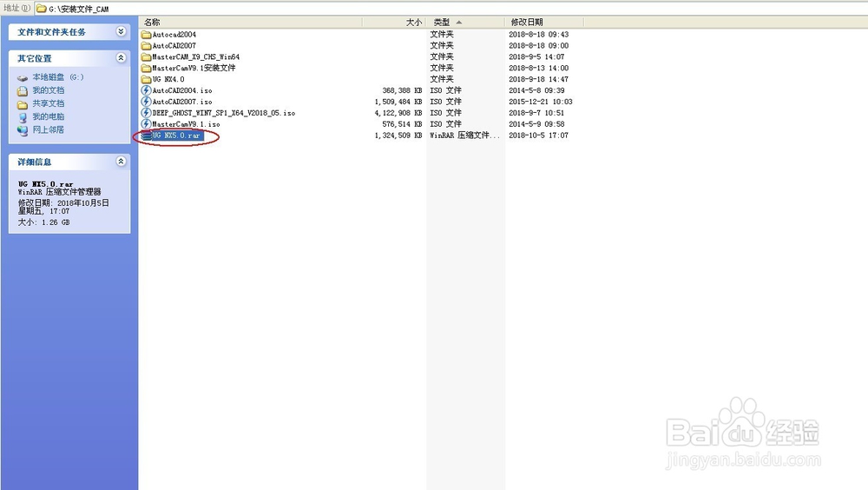Viewport: 868px width, 490px height.
Task: Open the 我的文档 link
Action: 48,90
